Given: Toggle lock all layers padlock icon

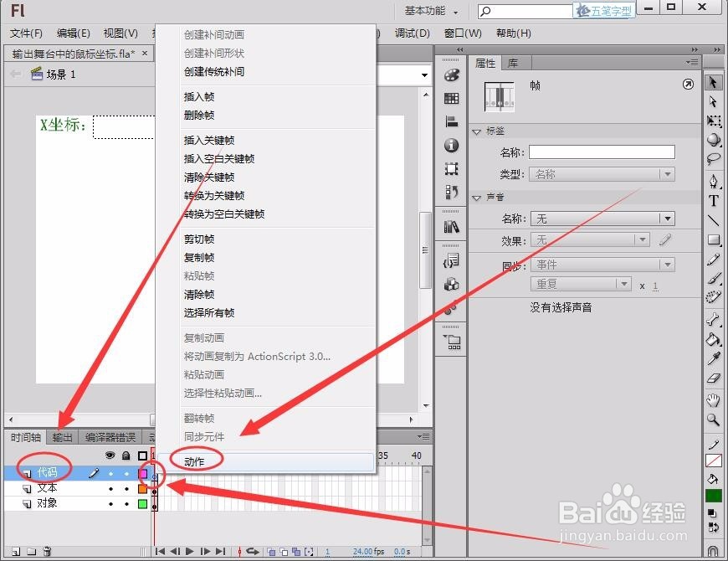Looking at the screenshot, I should (x=126, y=455).
